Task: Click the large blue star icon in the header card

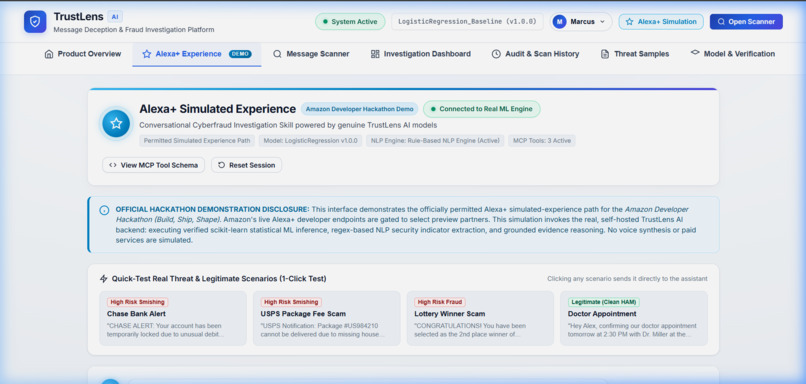Action: (x=116, y=124)
